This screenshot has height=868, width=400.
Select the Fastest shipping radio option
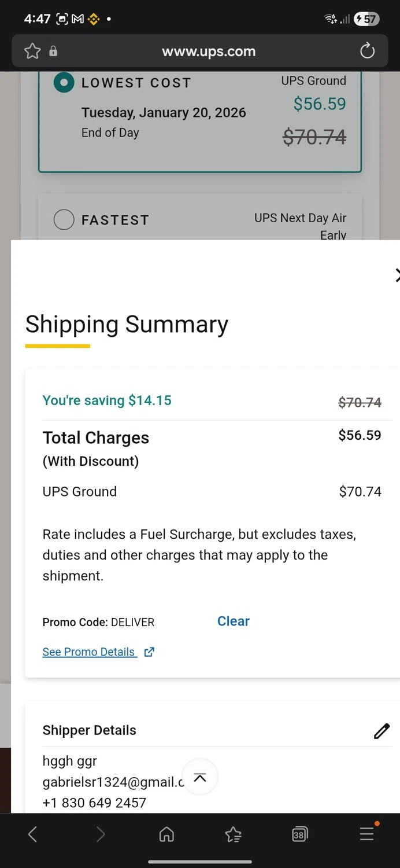point(64,220)
